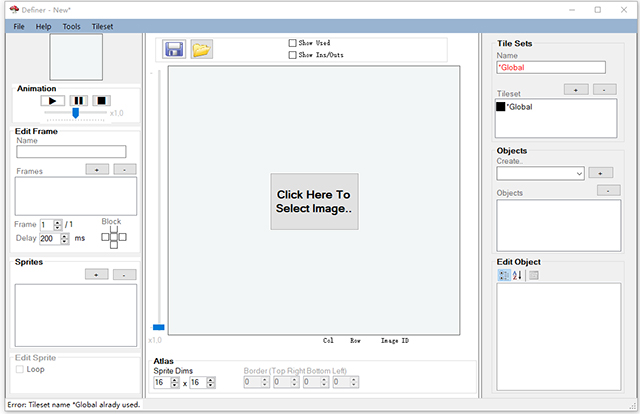Minimize the Definer window

click(572, 10)
